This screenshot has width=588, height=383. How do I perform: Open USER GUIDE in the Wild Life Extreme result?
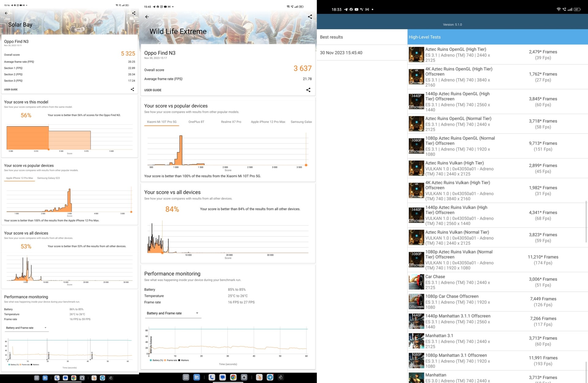(x=153, y=90)
